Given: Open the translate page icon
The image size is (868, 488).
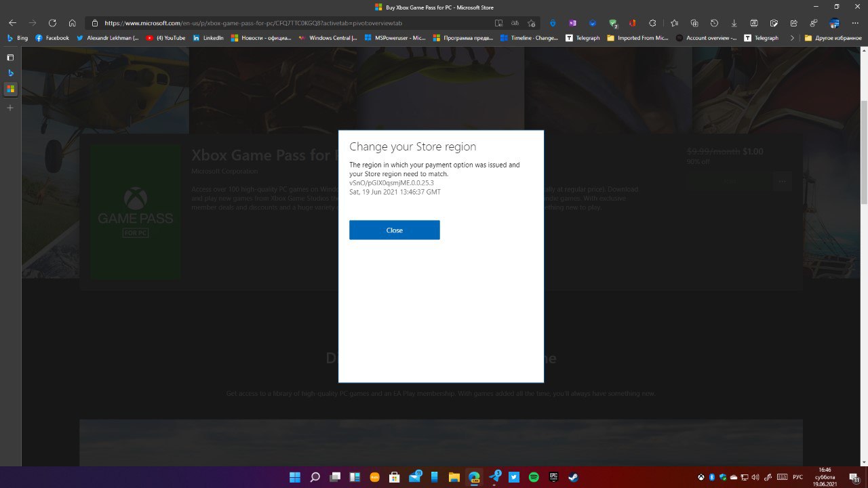Looking at the screenshot, I should click(515, 22).
